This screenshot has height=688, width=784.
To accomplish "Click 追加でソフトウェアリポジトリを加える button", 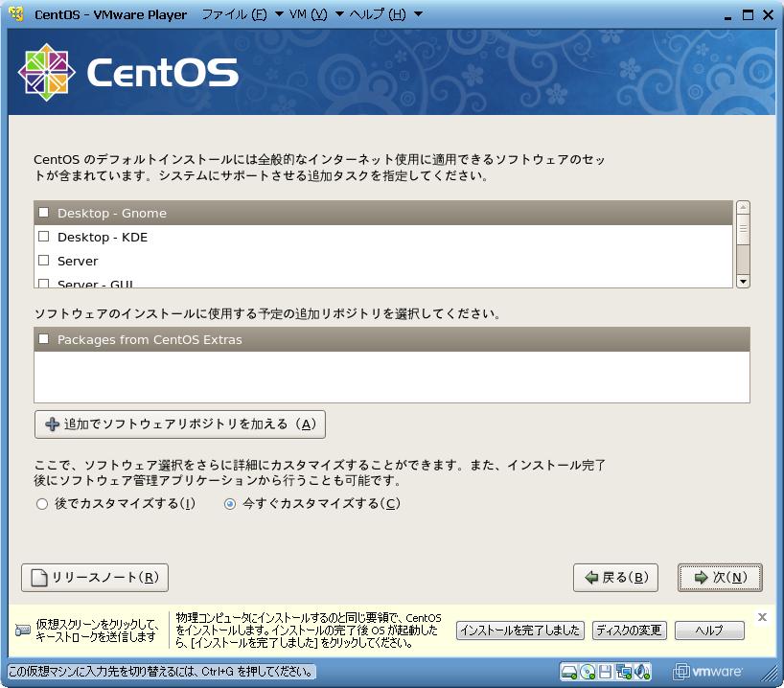I will point(179,424).
